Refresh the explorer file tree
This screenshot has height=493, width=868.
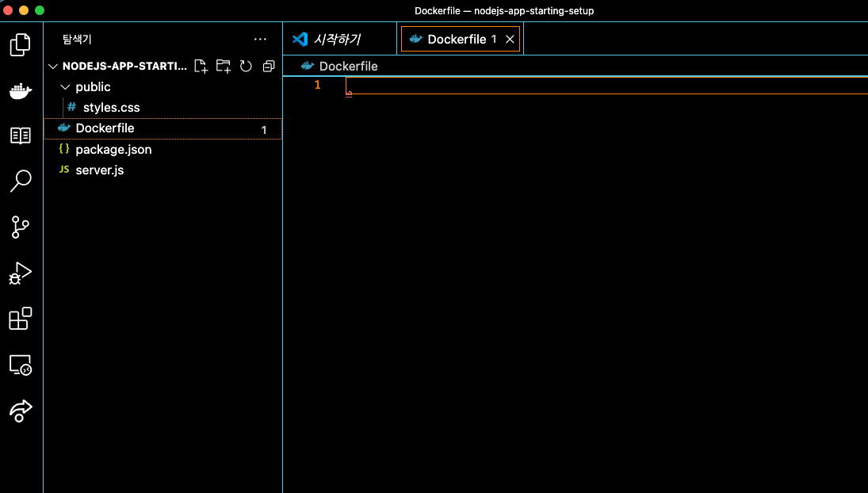[246, 67]
